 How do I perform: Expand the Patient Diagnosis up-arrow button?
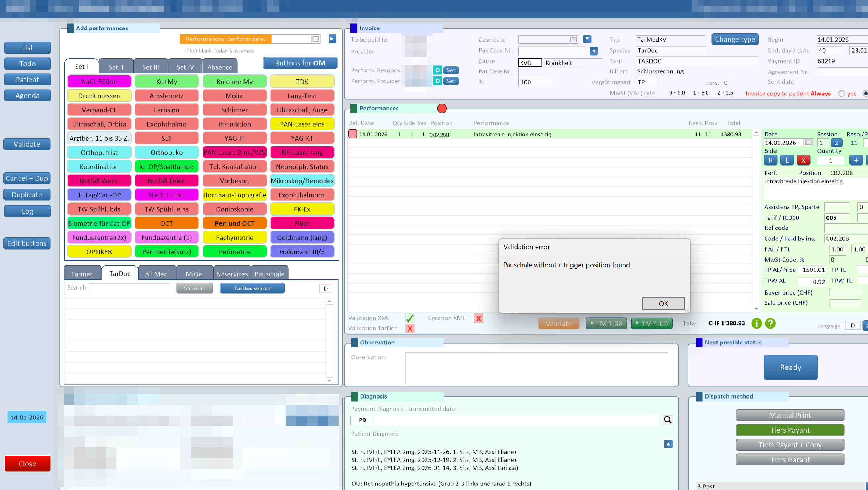(668, 444)
